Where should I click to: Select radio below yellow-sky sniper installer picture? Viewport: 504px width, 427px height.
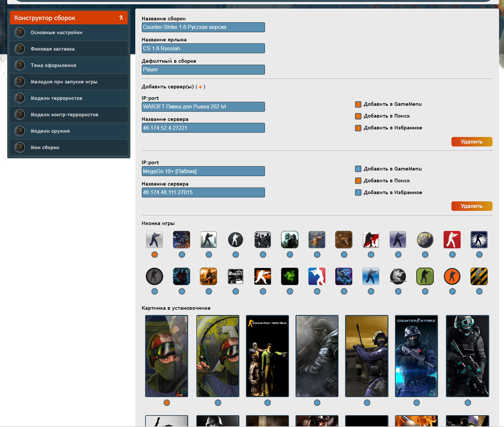click(367, 403)
